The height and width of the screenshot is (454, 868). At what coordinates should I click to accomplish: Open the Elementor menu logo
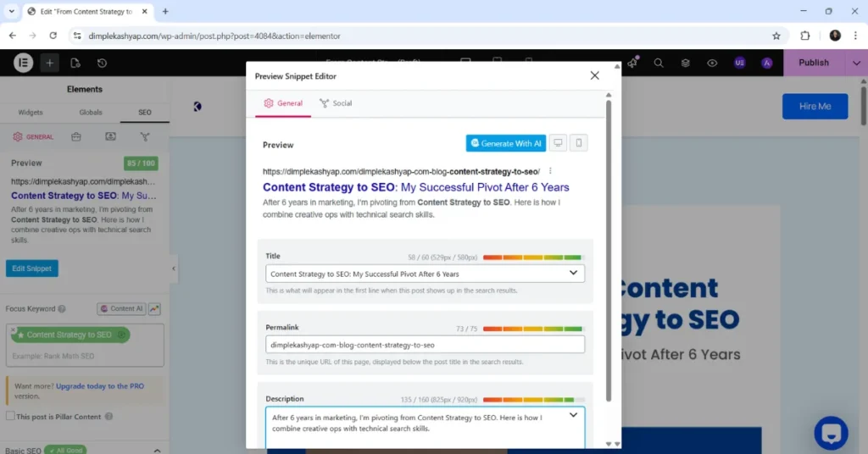point(23,63)
